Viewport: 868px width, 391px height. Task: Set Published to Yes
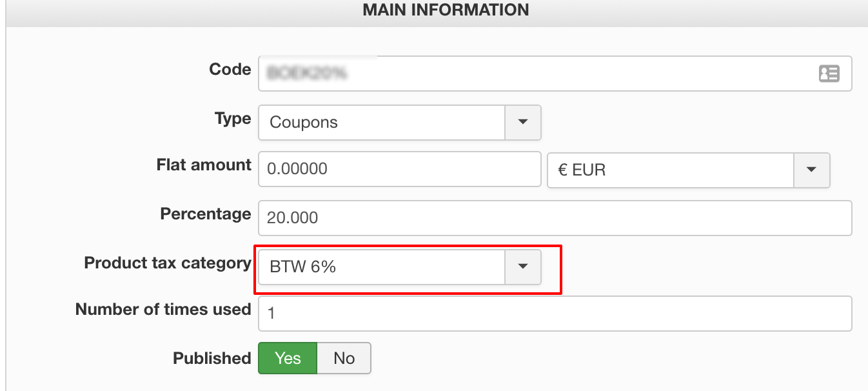(x=288, y=358)
